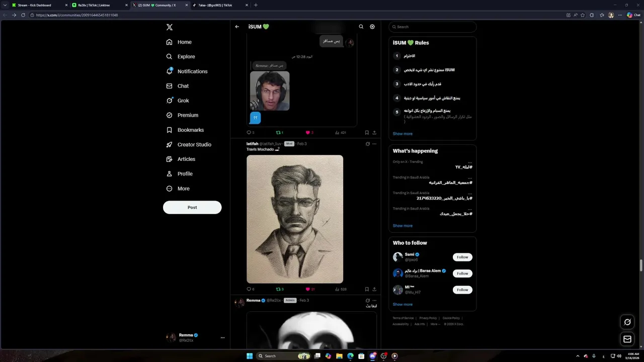Open Grok from the sidebar
Image resolution: width=644 pixels, height=362 pixels.
(x=178, y=101)
